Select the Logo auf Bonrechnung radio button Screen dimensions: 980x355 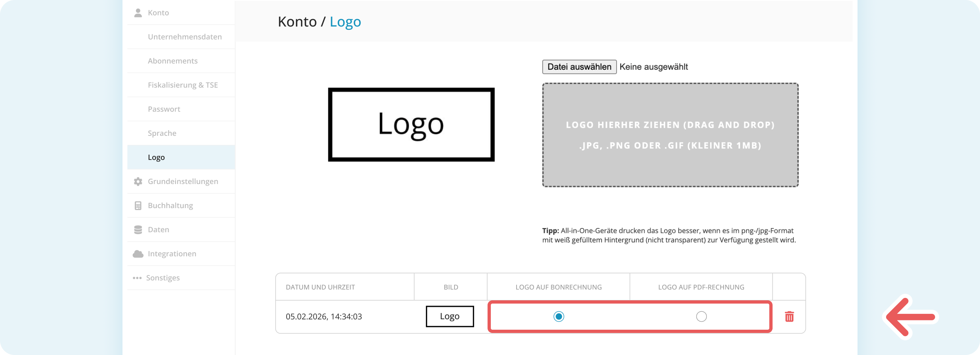(x=559, y=317)
